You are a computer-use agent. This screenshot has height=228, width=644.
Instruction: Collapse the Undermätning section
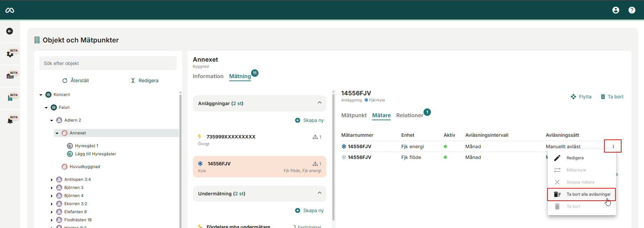[x=319, y=193]
